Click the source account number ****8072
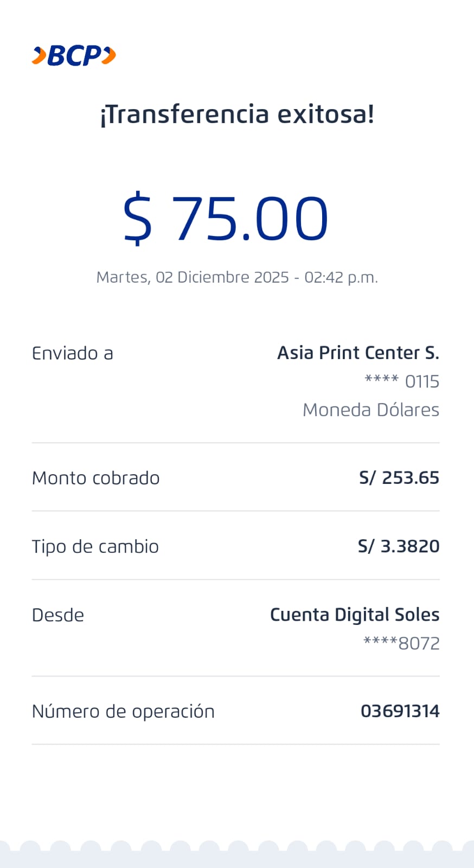 [401, 643]
